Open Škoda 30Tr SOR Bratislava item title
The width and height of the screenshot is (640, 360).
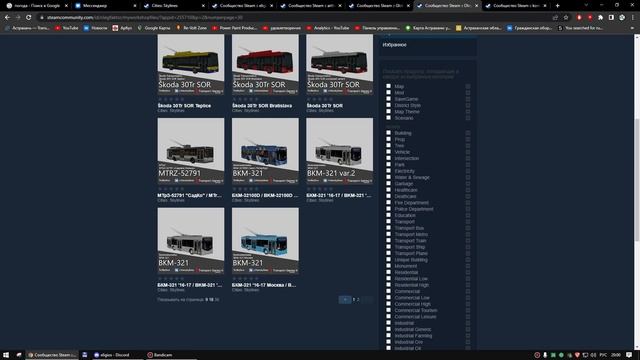(262, 106)
